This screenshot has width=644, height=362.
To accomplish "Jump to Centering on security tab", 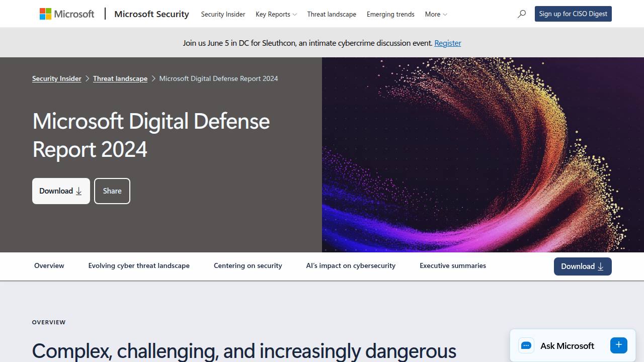I will click(x=248, y=265).
